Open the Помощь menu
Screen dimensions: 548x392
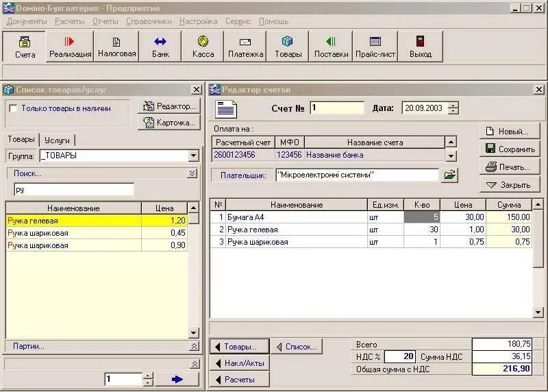click(273, 21)
